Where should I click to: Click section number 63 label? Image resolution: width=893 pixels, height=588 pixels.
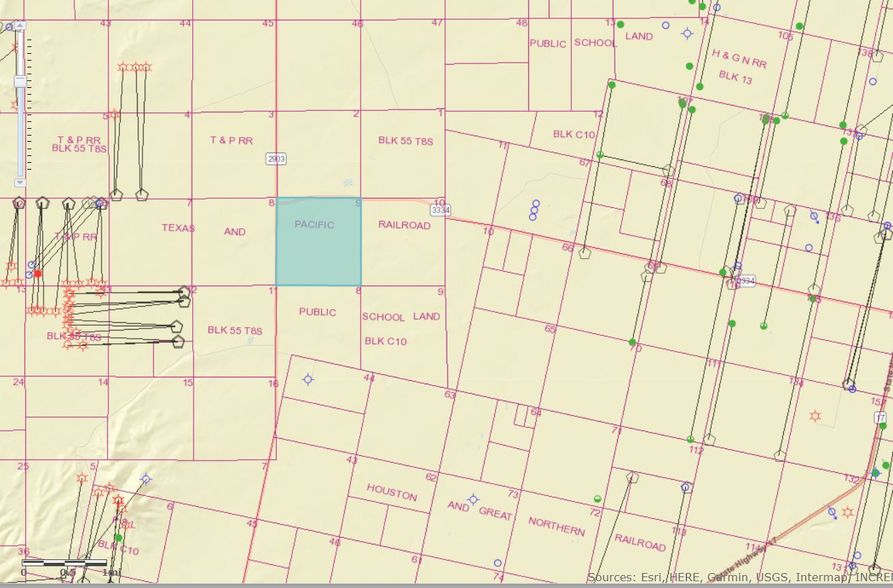pos(450,394)
